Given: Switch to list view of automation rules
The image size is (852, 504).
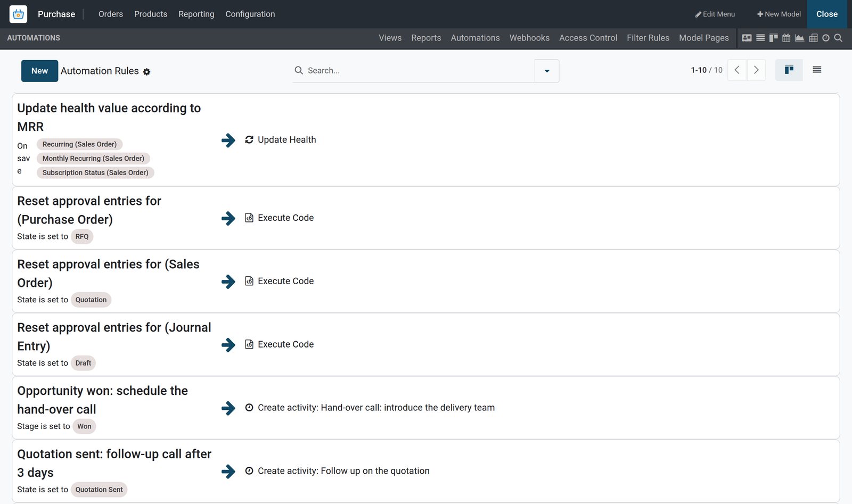Looking at the screenshot, I should pyautogui.click(x=817, y=70).
